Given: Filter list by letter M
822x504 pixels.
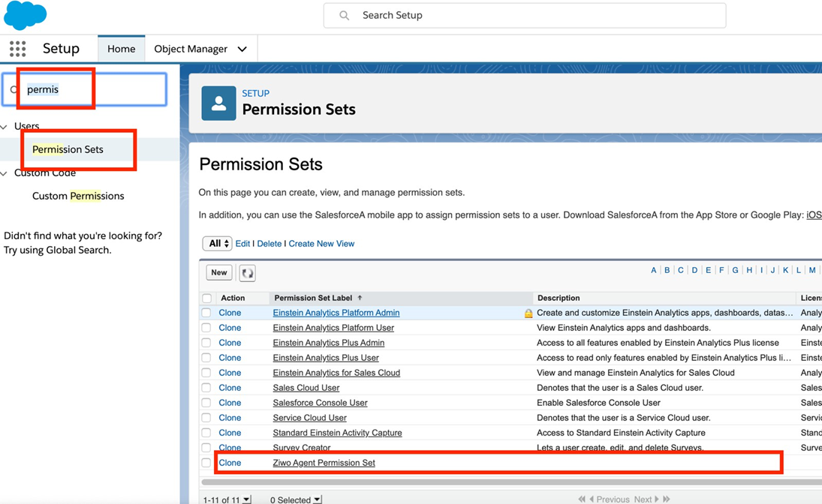Looking at the screenshot, I should pos(812,270).
